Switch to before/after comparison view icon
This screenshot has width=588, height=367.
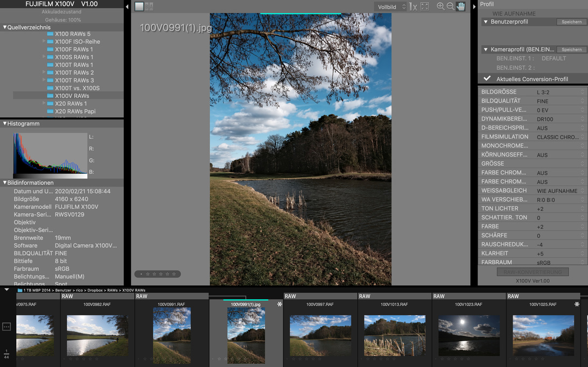pos(149,6)
